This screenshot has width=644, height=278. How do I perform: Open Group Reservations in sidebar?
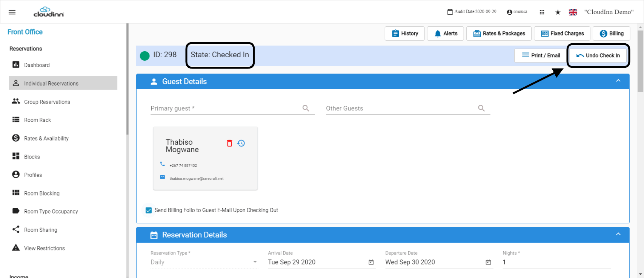coord(63,102)
